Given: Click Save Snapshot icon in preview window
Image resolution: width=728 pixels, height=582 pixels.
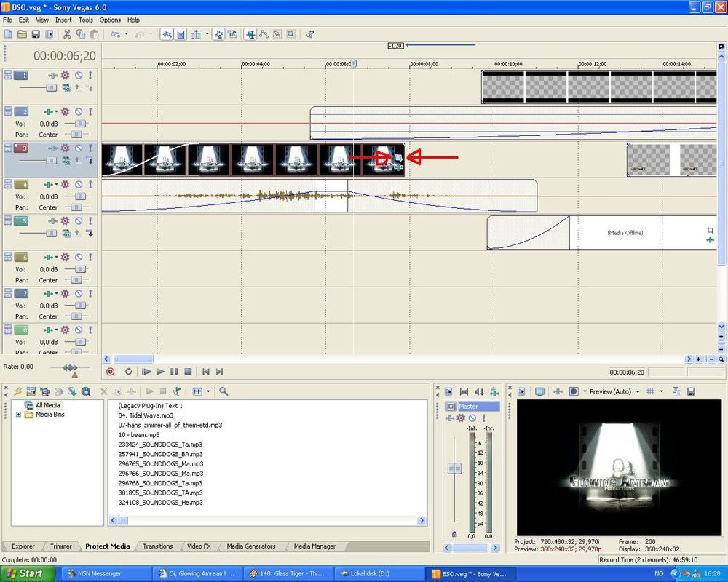Looking at the screenshot, I should pyautogui.click(x=691, y=391).
